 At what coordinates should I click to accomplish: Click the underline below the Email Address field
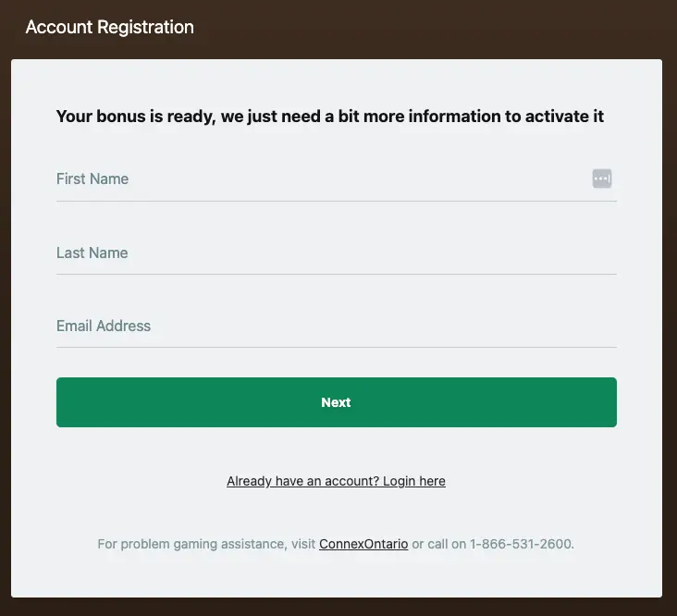tap(337, 347)
